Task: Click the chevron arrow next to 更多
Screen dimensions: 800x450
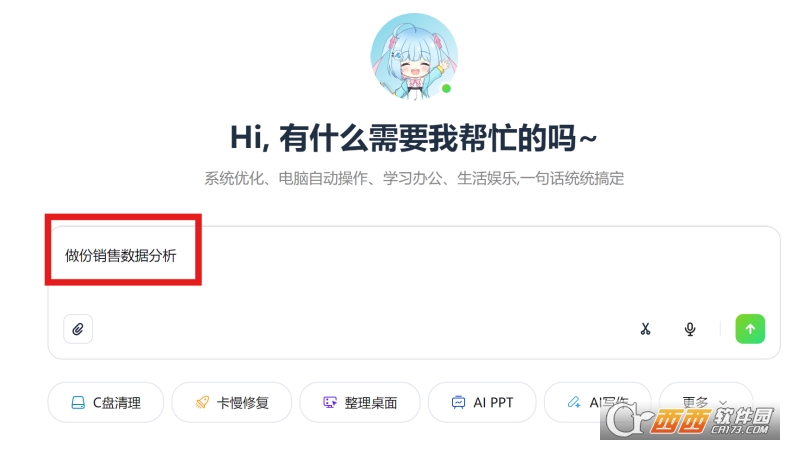Action: point(723,403)
